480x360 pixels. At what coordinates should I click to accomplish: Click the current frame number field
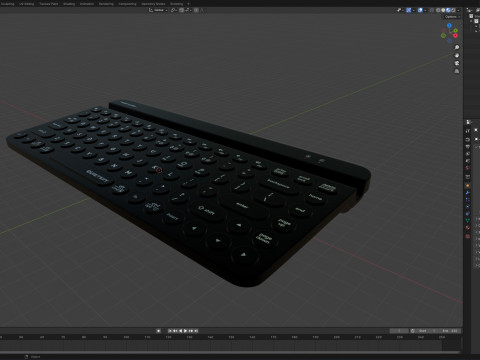tap(399, 331)
